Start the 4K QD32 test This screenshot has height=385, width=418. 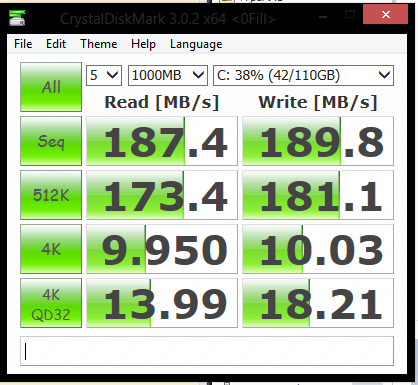51,303
